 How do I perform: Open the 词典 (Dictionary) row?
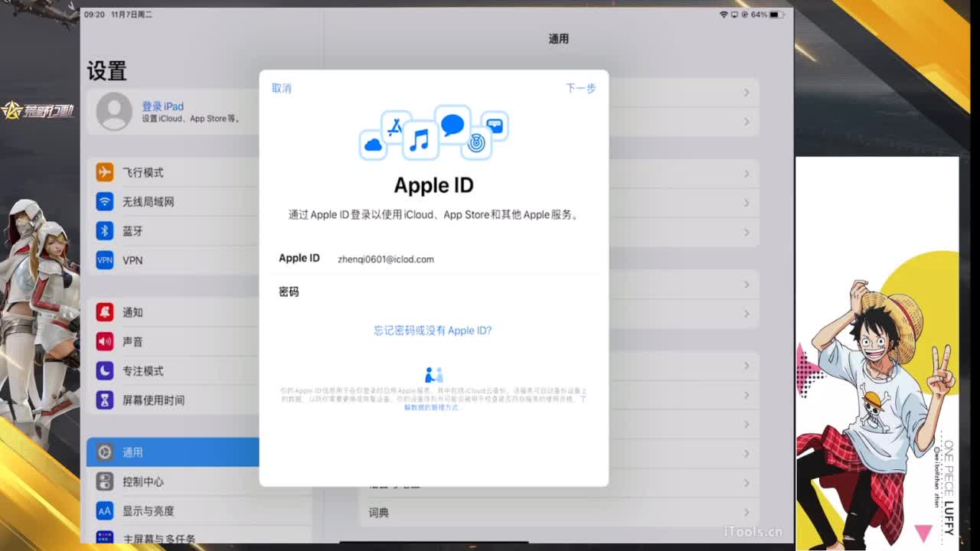(559, 513)
